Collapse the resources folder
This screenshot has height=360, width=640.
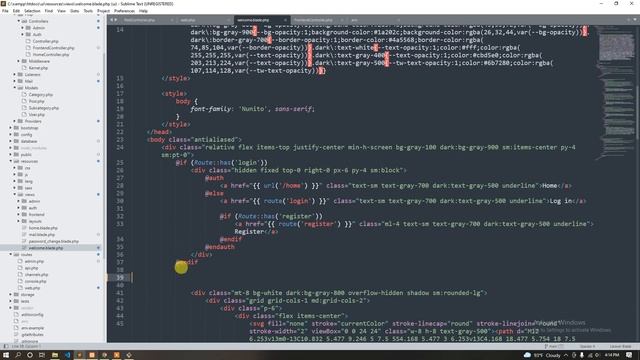click(11, 161)
